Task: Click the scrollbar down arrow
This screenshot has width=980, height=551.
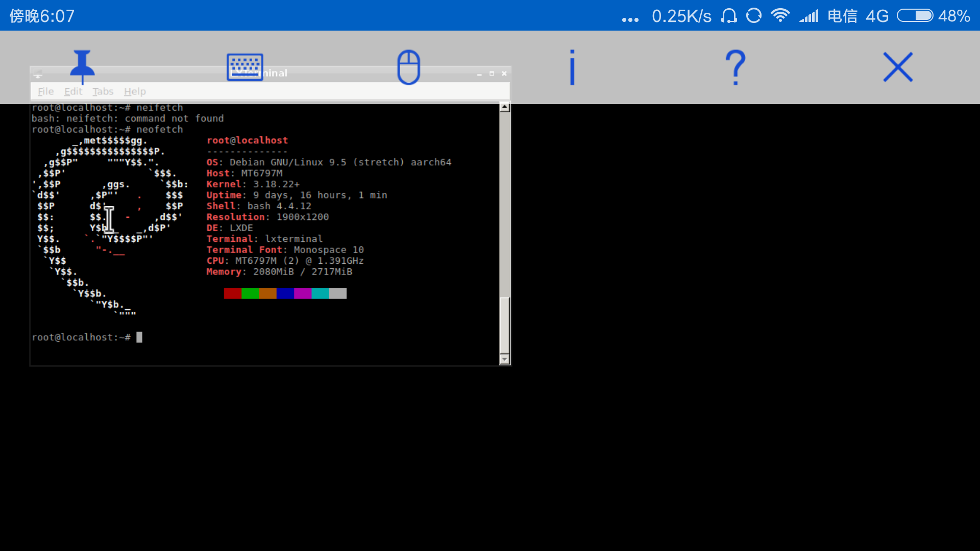Action: [504, 359]
